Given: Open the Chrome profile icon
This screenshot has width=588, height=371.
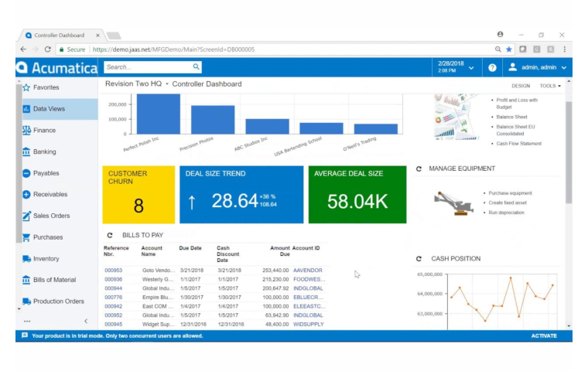Looking at the screenshot, I should coord(500,35).
